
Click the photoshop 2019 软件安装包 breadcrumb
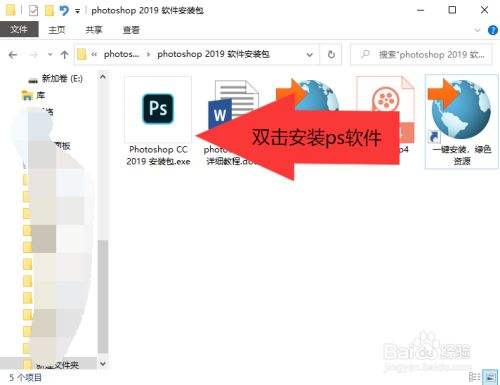tap(213, 54)
